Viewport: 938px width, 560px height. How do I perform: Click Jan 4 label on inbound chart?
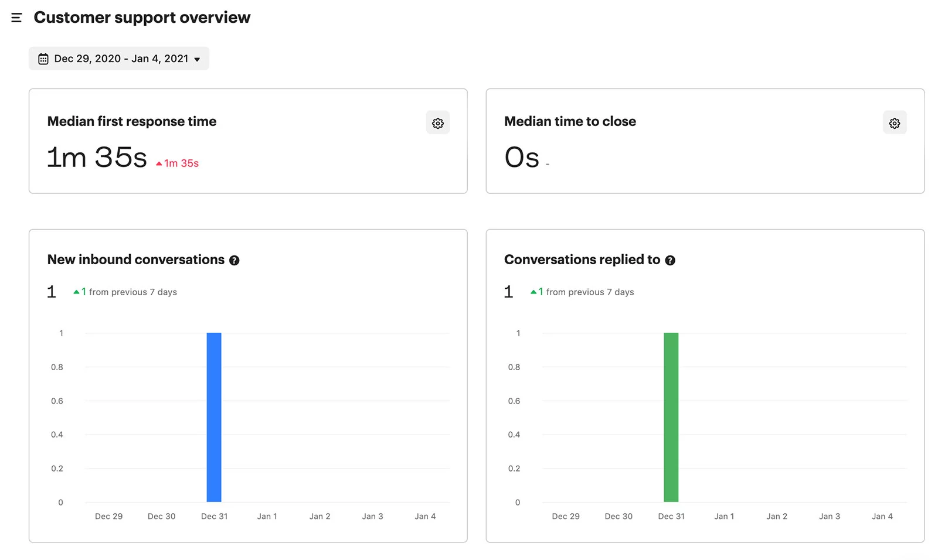(426, 516)
